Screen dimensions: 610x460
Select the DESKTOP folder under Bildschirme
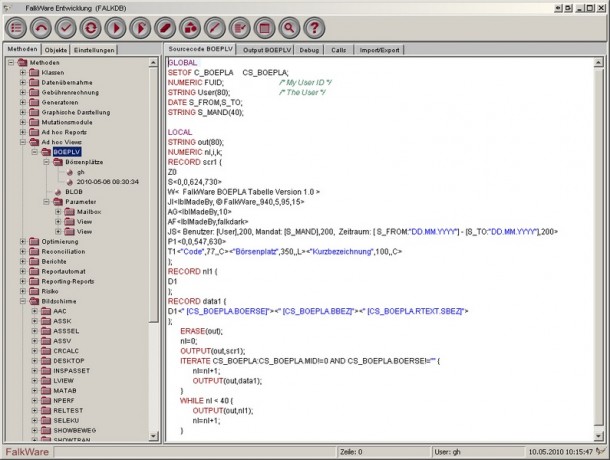68,359
